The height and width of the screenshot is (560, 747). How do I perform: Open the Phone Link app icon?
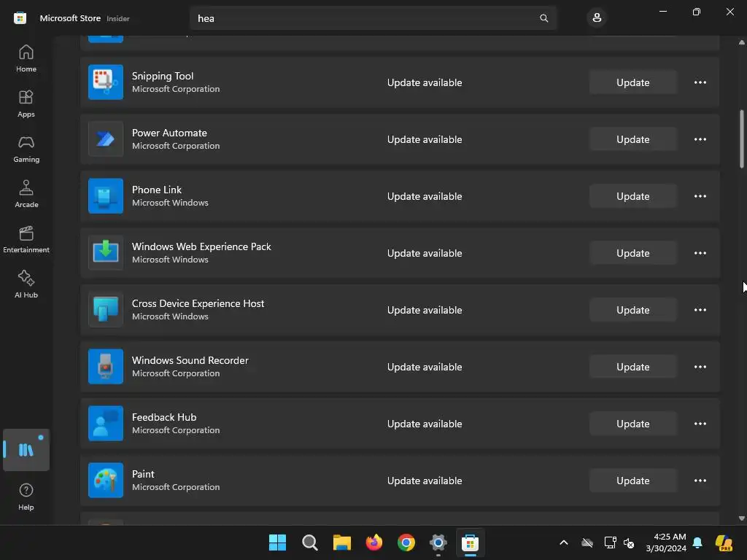pyautogui.click(x=106, y=195)
